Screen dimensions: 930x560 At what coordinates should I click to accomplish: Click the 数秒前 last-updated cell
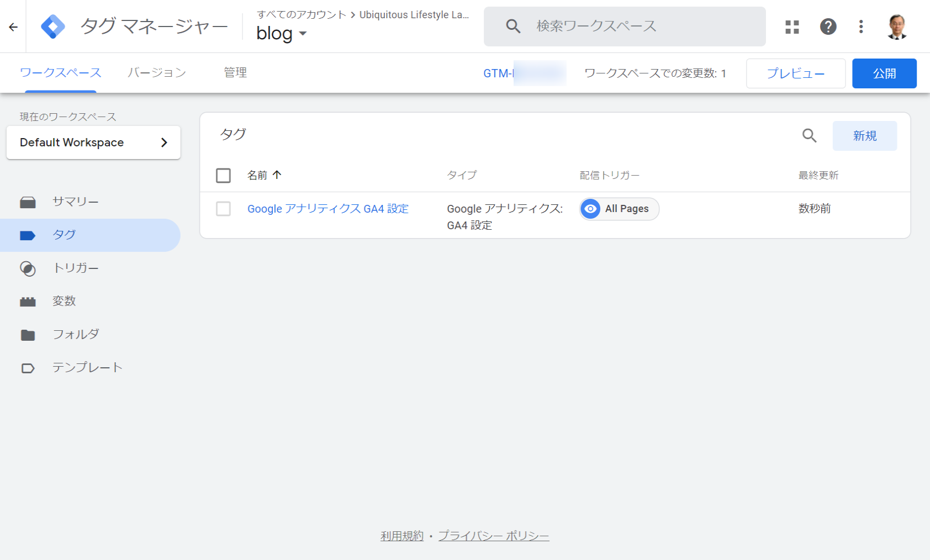(x=815, y=209)
